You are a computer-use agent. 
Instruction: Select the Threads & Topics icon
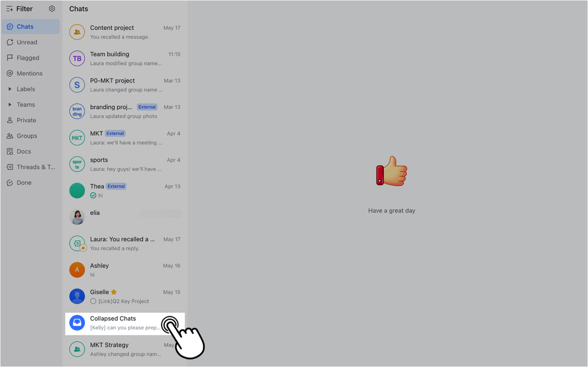click(x=10, y=167)
